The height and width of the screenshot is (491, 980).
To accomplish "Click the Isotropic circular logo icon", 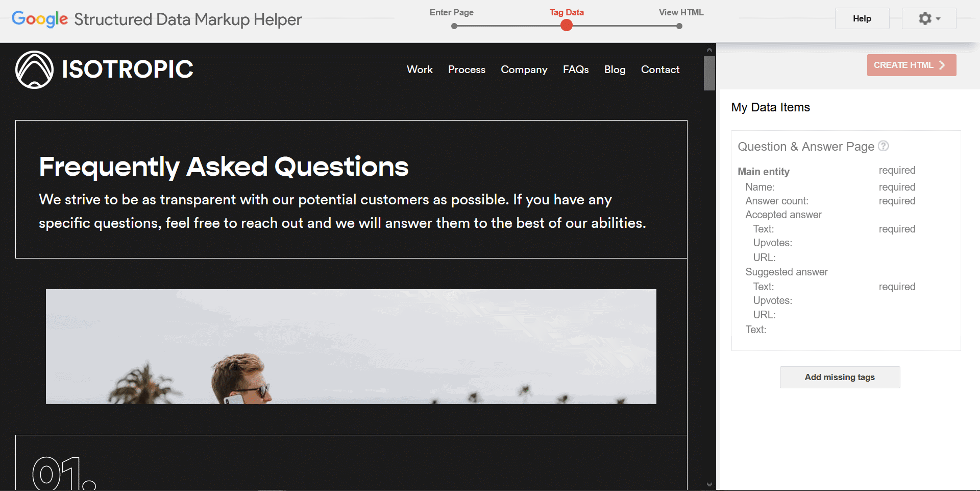I will (35, 69).
